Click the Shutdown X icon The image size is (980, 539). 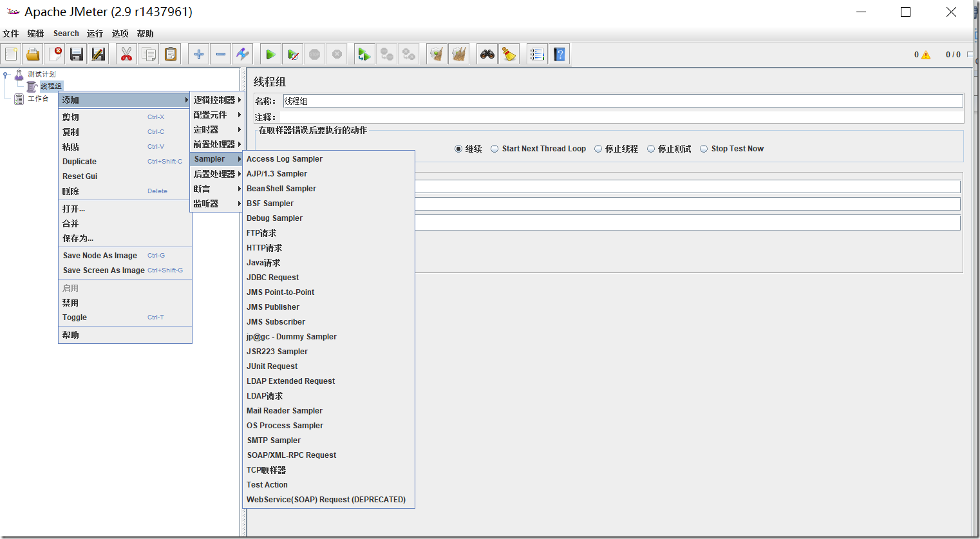[x=336, y=54]
